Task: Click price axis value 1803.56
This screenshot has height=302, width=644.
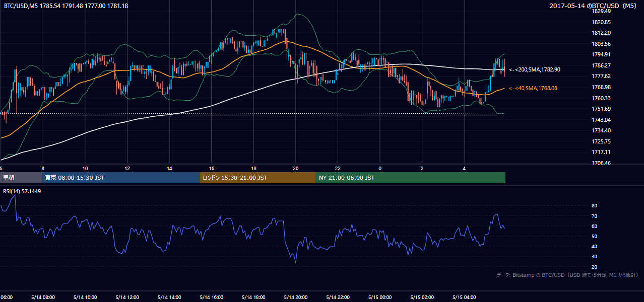Action: point(601,44)
